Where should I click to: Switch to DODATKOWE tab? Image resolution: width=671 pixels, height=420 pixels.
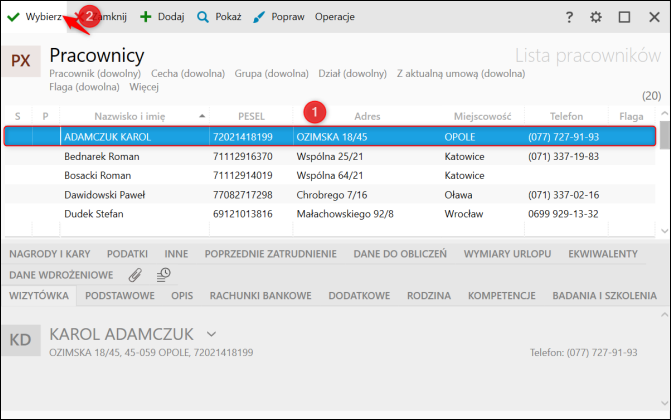(x=359, y=296)
